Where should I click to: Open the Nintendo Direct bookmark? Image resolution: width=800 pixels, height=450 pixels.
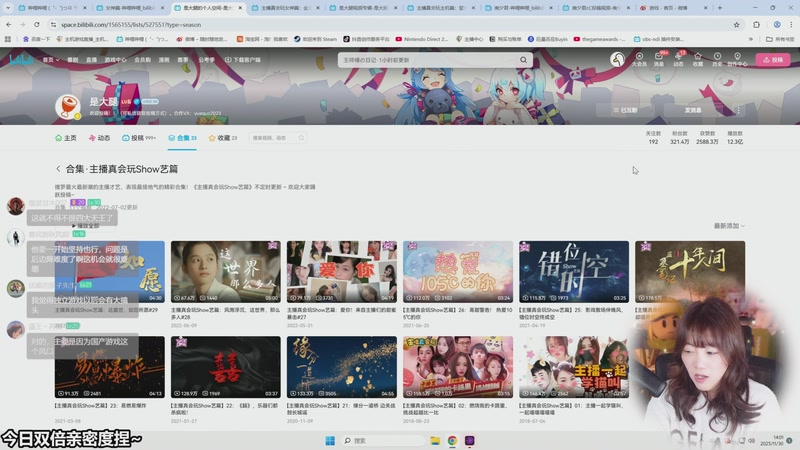[x=422, y=39]
